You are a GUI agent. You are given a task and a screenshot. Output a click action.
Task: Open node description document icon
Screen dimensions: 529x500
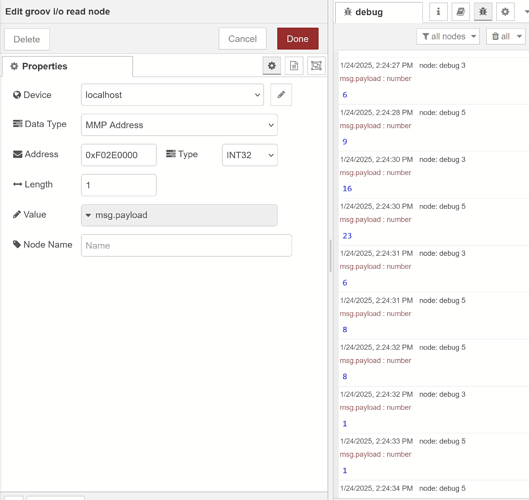click(x=294, y=65)
